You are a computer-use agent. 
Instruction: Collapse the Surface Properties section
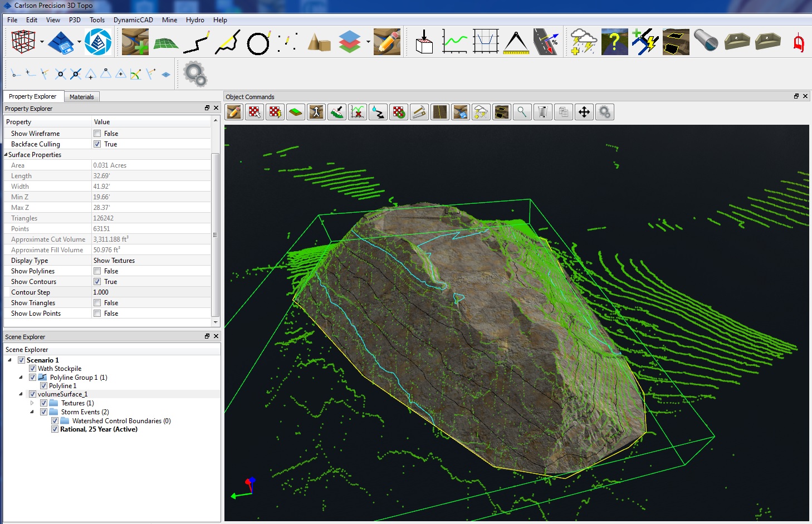6,155
